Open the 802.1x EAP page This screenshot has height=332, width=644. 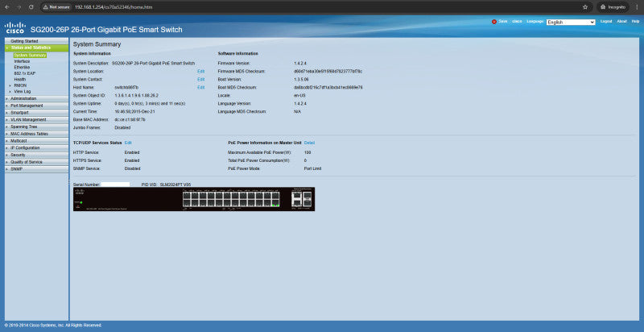[25, 73]
